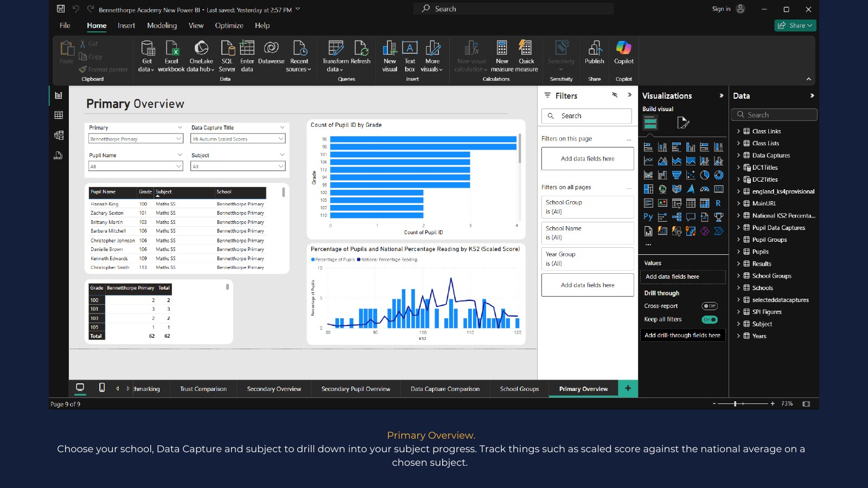Switch to Table view in left sidebar
Viewport: 868px width, 488px height.
59,115
